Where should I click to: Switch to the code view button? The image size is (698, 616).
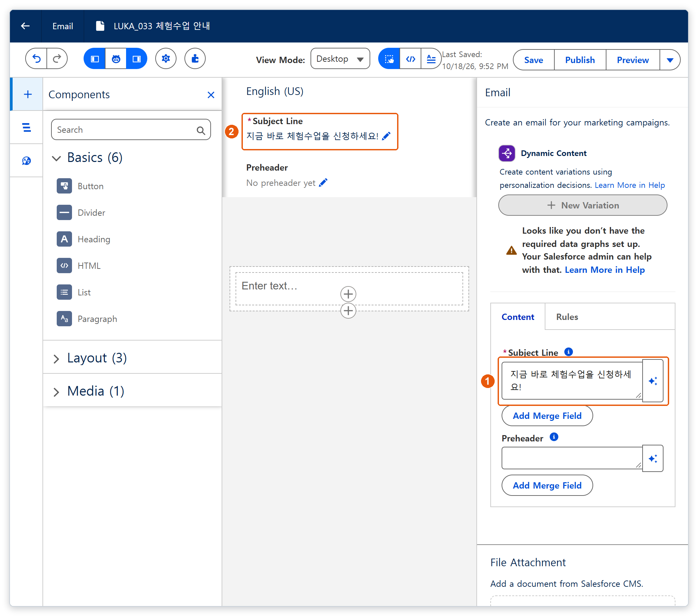coord(410,59)
